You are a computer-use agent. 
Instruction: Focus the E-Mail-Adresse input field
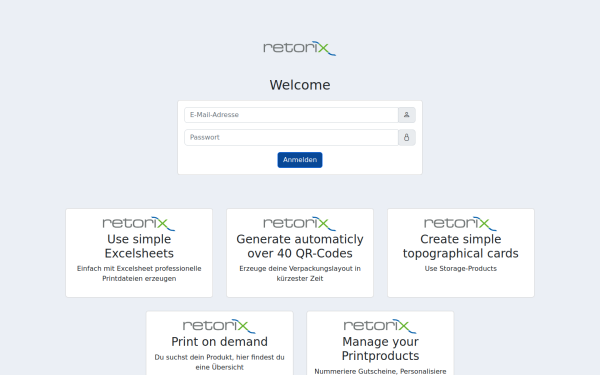tap(291, 115)
